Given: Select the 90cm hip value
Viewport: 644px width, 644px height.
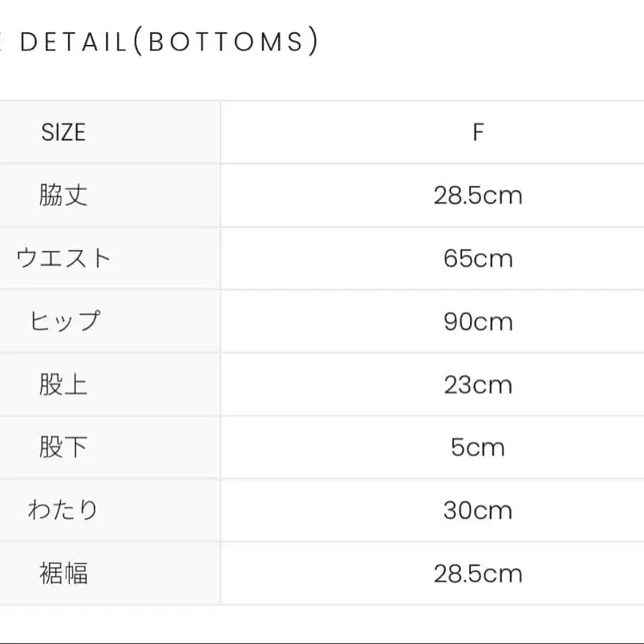Looking at the screenshot, I should [x=478, y=322].
